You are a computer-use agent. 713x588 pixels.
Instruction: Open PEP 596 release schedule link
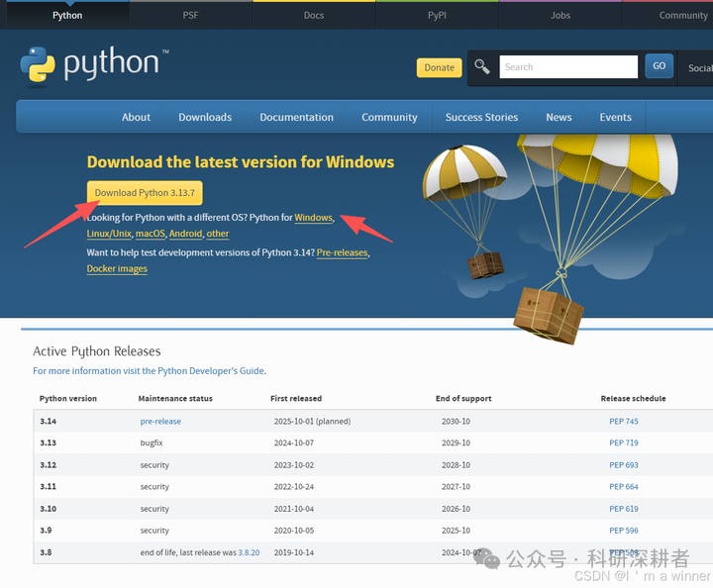click(x=624, y=531)
